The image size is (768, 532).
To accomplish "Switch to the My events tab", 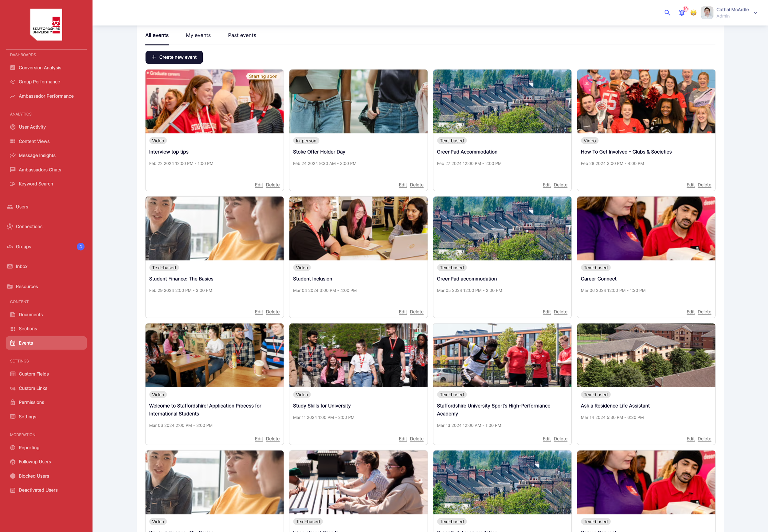I will (x=198, y=35).
